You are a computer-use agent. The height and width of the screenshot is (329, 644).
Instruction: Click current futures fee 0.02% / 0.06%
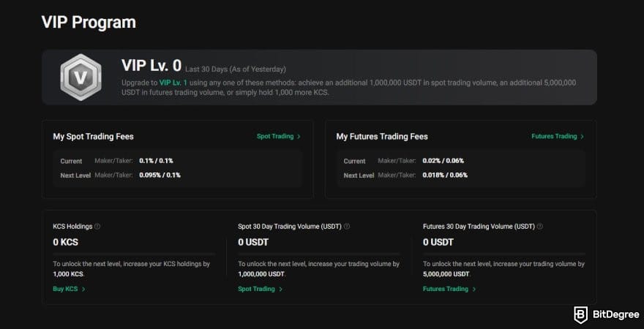[x=443, y=161]
